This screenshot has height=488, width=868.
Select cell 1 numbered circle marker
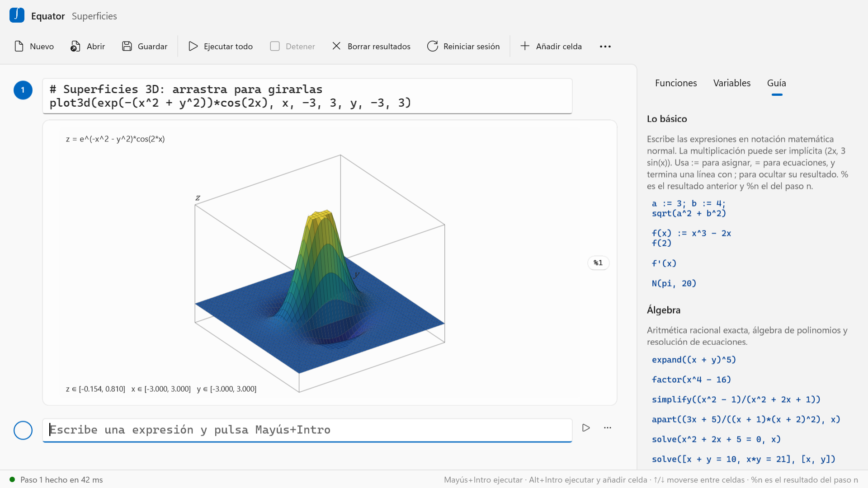tap(23, 90)
